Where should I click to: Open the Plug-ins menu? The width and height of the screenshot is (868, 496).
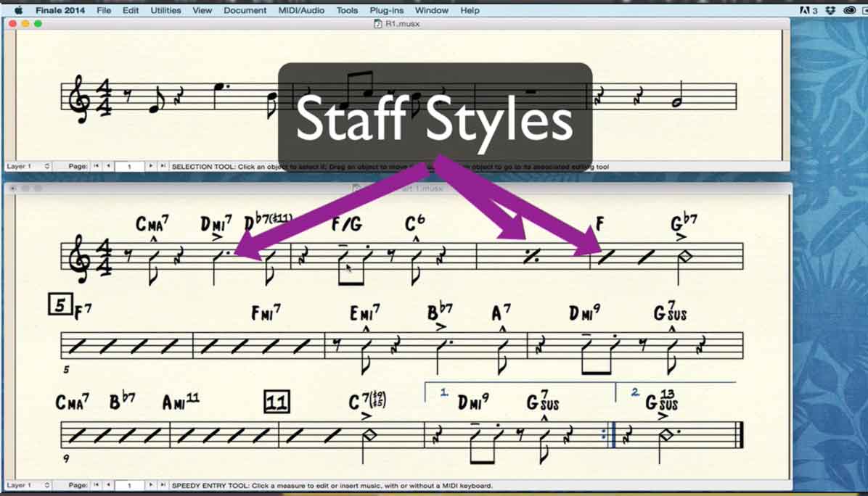click(x=386, y=10)
